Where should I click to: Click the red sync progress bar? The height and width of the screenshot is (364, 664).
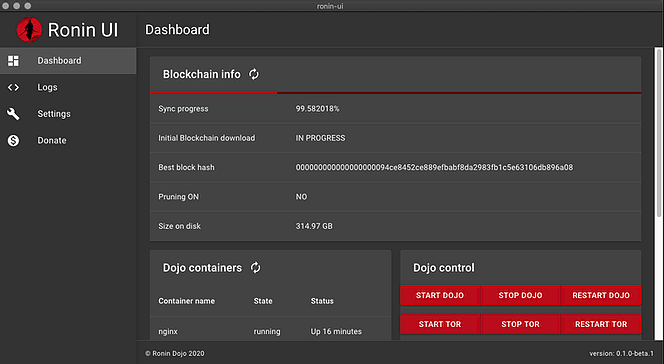pos(395,92)
